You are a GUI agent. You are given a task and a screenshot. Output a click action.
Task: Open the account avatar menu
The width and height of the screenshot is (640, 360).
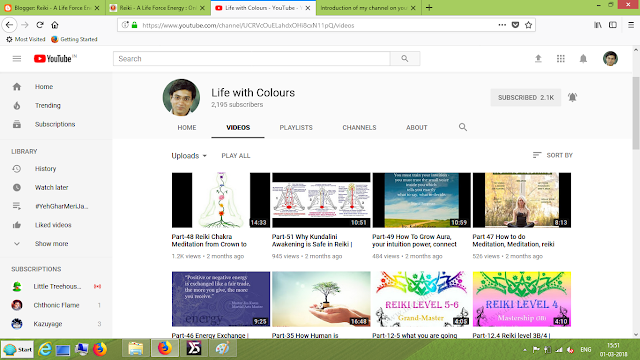(610, 59)
